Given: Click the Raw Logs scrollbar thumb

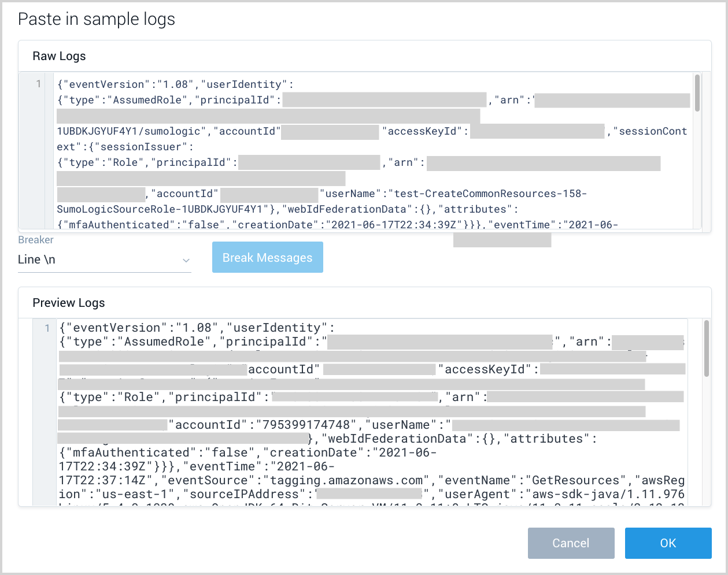Looking at the screenshot, I should [x=697, y=93].
